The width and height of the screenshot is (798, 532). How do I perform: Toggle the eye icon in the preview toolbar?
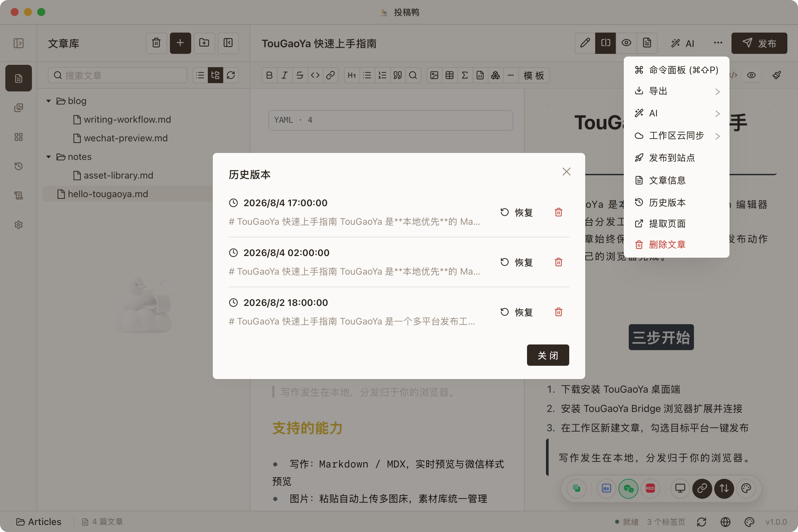(x=751, y=75)
